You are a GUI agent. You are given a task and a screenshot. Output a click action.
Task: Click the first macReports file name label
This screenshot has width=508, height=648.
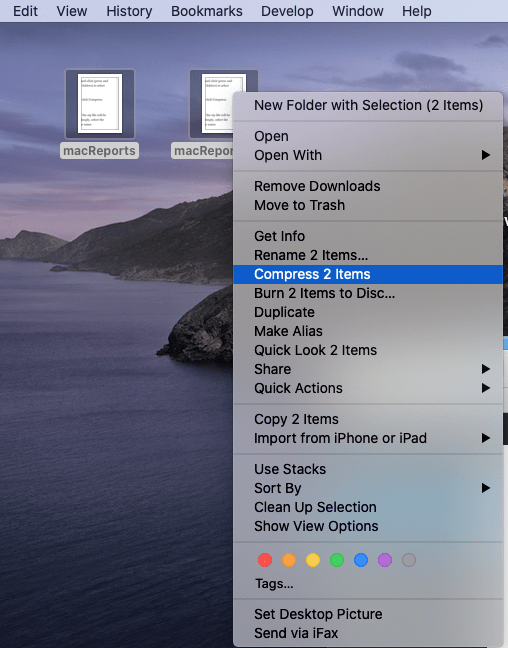click(99, 151)
